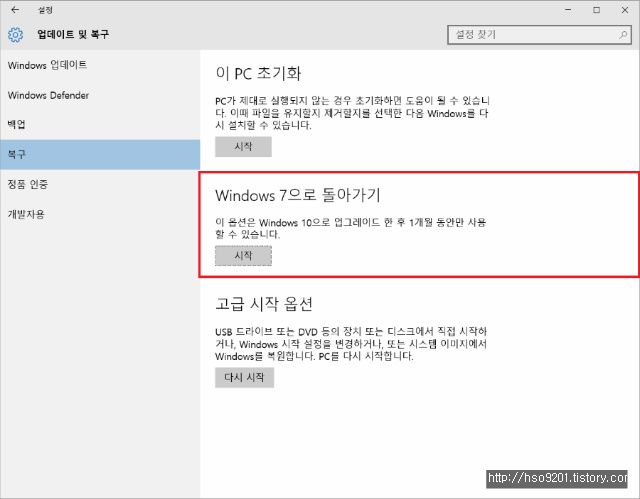Maximize the 설정 window
The image size is (640, 499).
(596, 10)
